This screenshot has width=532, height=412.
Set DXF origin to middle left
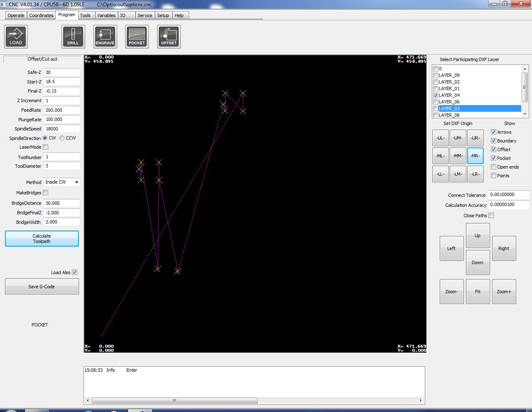tap(441, 156)
